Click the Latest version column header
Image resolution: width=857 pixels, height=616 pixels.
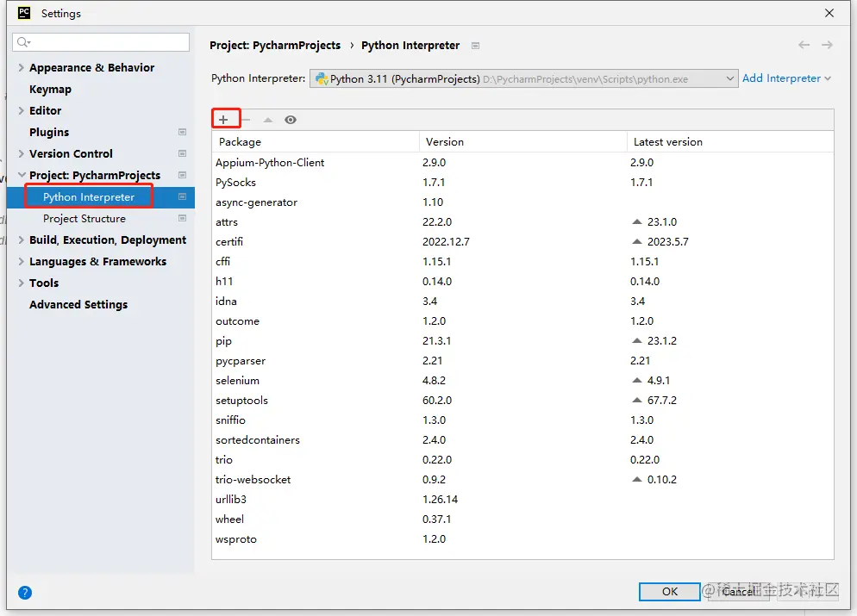click(x=730, y=141)
